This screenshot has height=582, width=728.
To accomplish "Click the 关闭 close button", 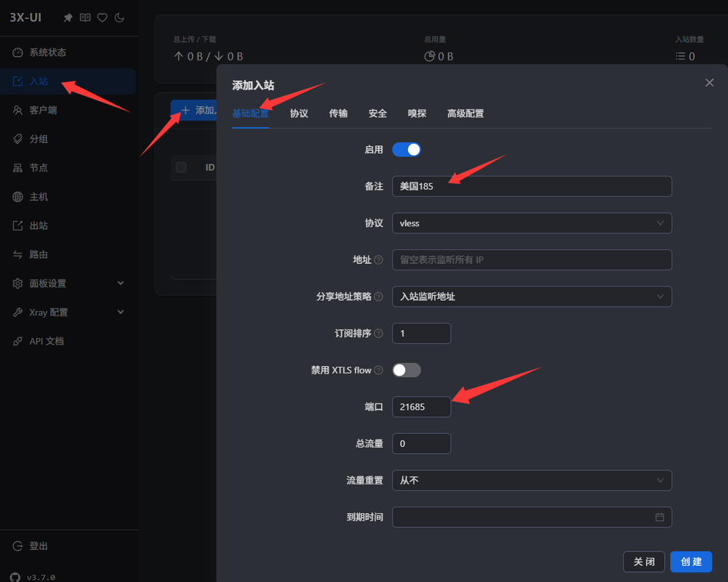I will coord(643,561).
